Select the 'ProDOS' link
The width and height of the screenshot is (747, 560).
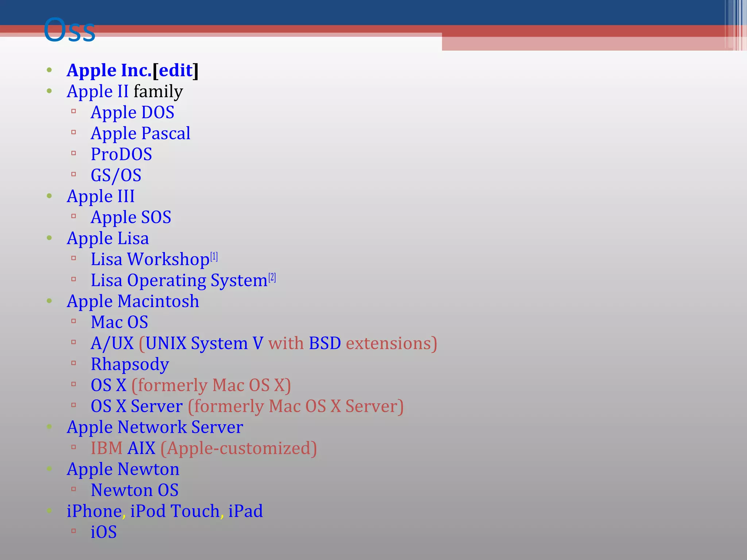pos(121,155)
